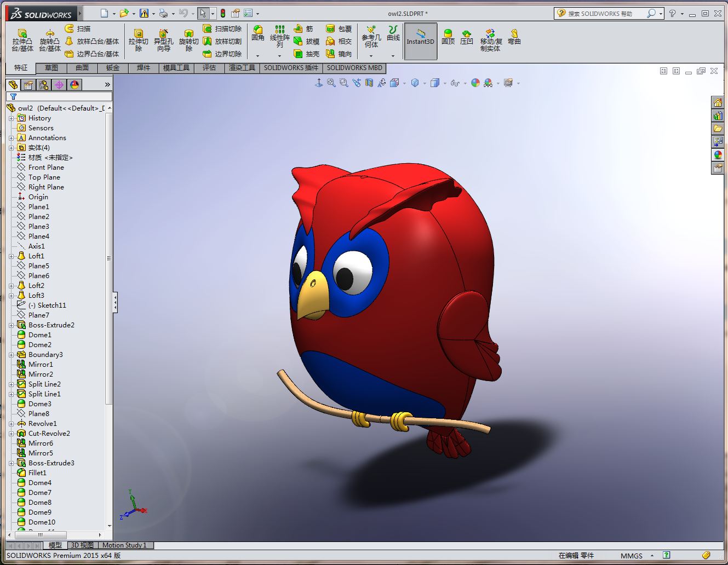Click the 拉伸切除 extruded cut icon

(x=139, y=41)
